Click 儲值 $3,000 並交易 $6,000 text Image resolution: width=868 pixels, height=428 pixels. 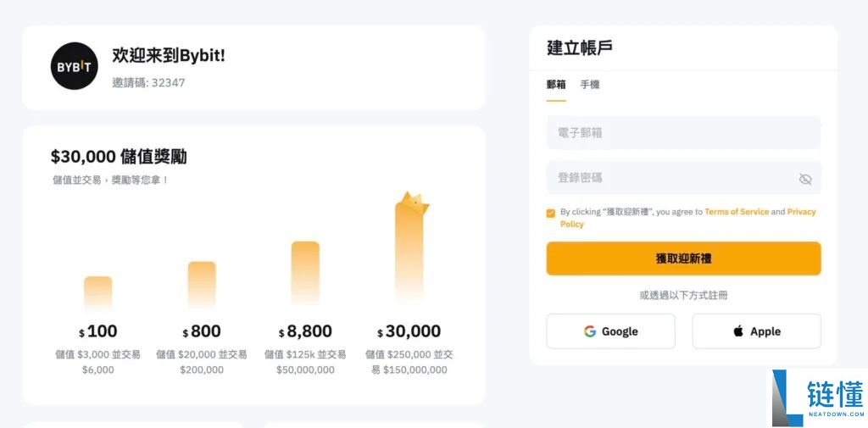(x=98, y=362)
